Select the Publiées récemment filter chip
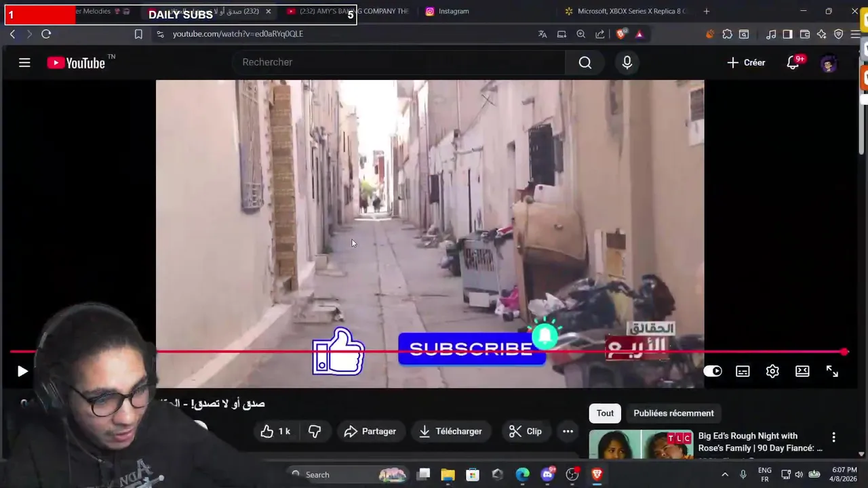This screenshot has height=488, width=868. click(x=673, y=413)
